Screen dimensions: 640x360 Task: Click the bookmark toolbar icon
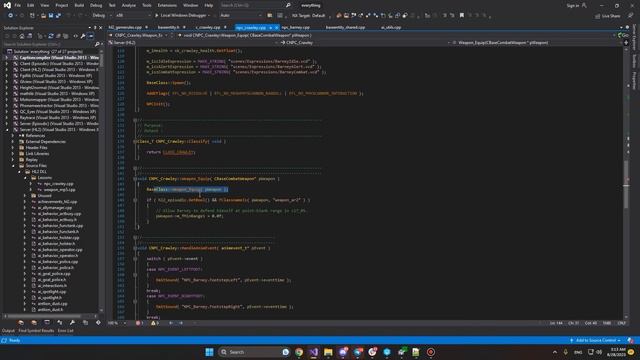pyautogui.click(x=462, y=16)
